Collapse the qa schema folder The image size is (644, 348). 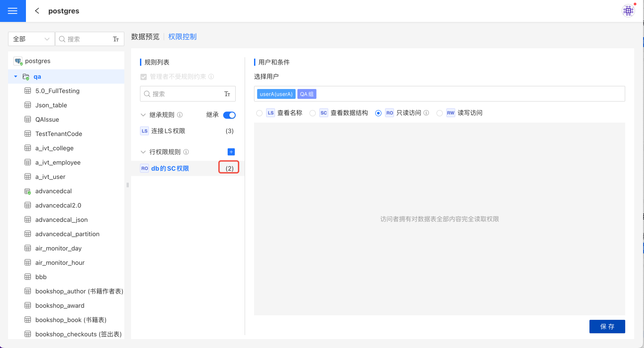click(16, 76)
